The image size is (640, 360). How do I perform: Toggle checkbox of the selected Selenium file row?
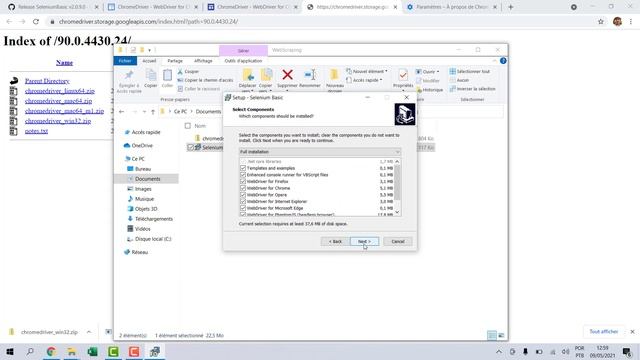[190, 147]
